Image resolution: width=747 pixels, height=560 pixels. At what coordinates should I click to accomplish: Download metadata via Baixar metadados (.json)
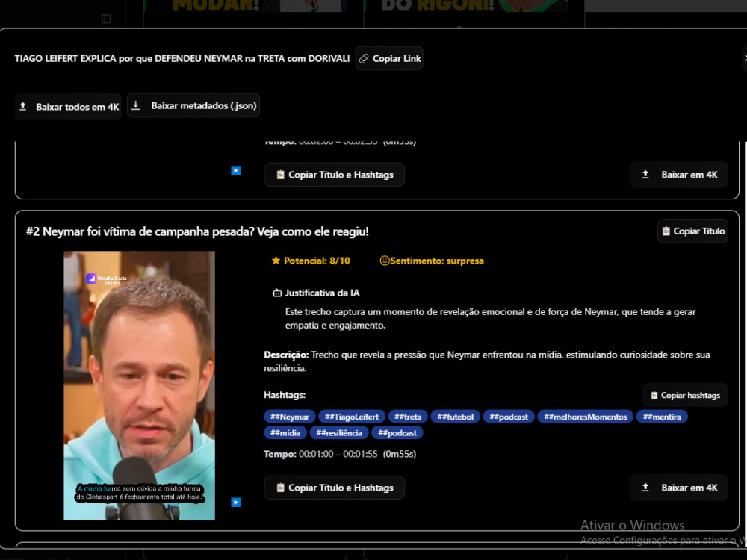click(193, 106)
